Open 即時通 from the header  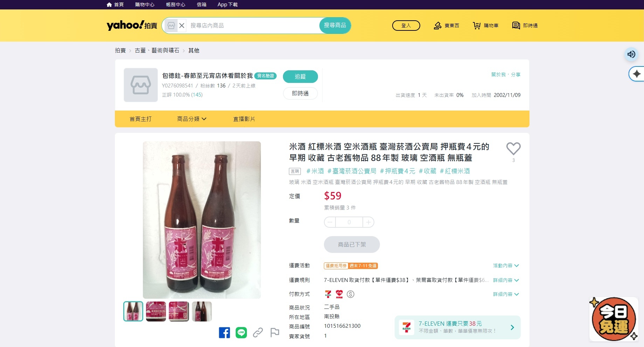525,25
